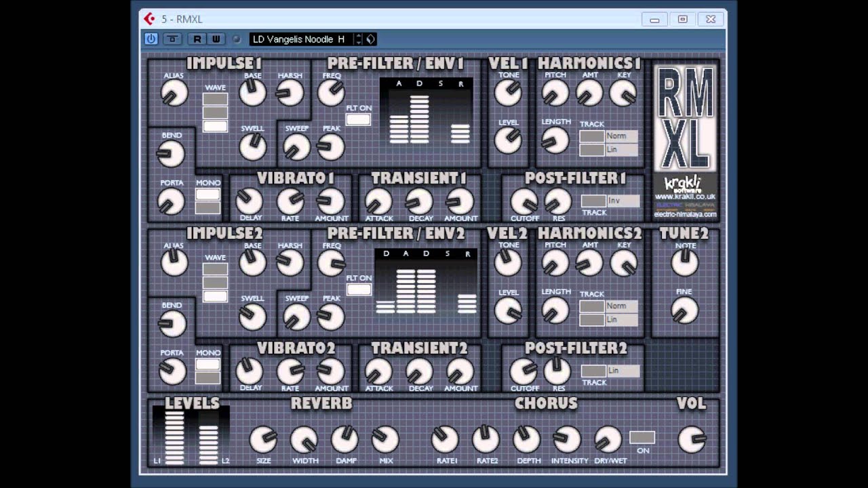Toggle the upper MONO switch beside Vibrato1
868x488 pixels.
tap(208, 194)
